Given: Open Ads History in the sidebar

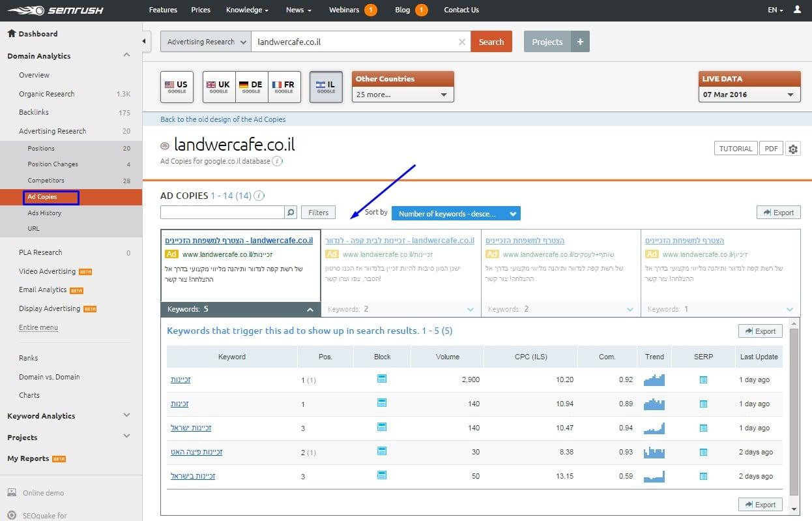Looking at the screenshot, I should (44, 213).
